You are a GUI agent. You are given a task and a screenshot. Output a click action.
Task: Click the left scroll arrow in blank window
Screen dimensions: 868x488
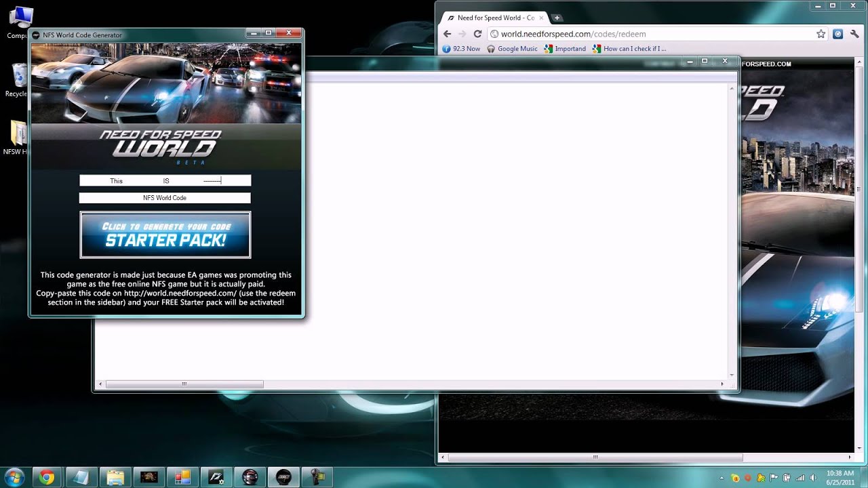(x=100, y=384)
